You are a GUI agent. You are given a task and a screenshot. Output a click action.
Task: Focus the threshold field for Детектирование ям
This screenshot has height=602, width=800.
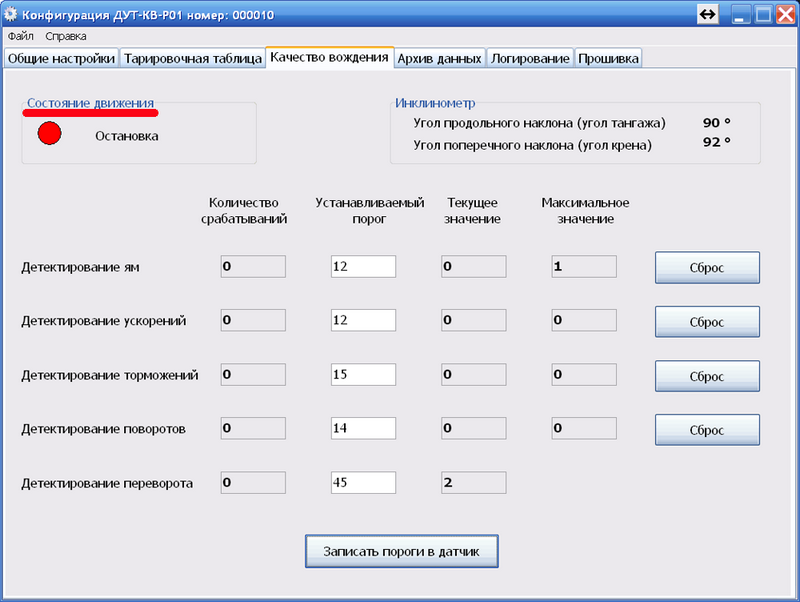click(363, 266)
